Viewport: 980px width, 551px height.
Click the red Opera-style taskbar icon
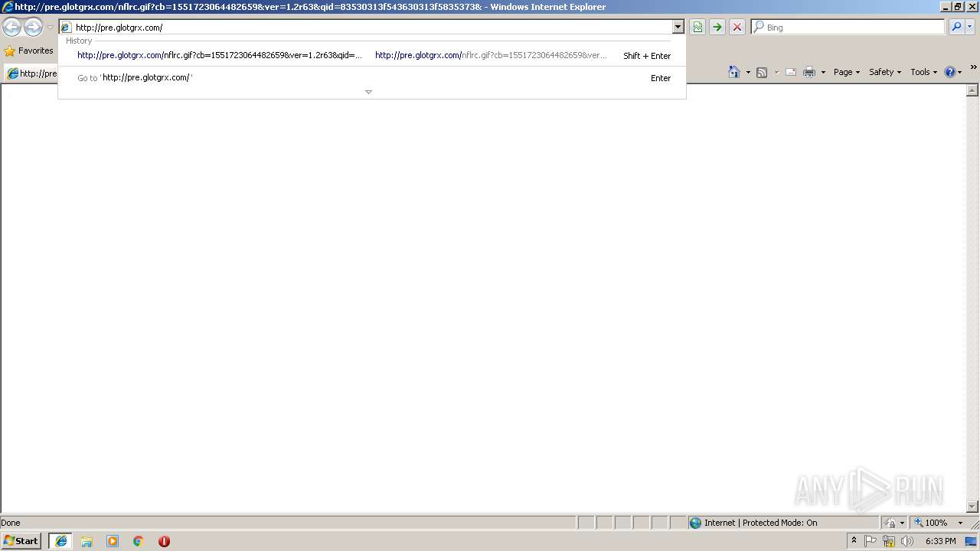(164, 541)
